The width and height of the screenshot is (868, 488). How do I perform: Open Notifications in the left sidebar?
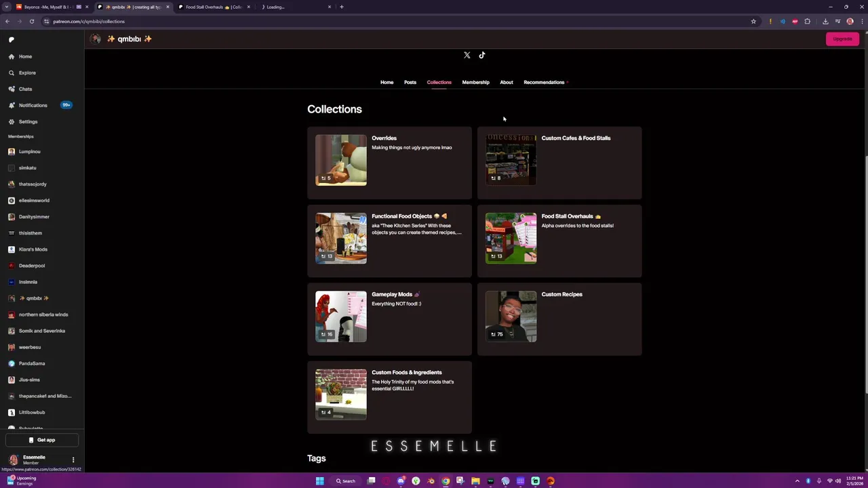click(x=33, y=105)
